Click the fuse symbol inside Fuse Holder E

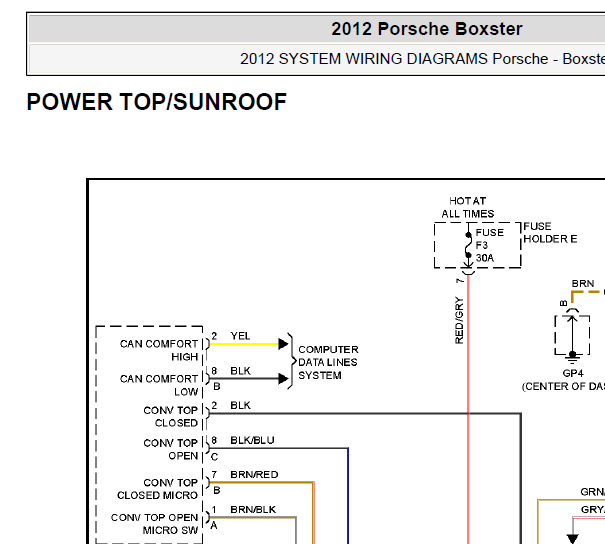[x=468, y=245]
